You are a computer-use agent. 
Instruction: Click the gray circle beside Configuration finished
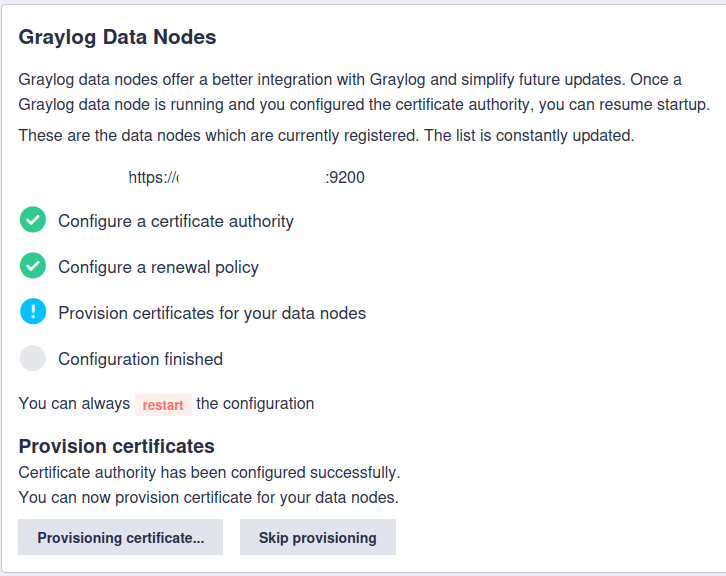33,358
